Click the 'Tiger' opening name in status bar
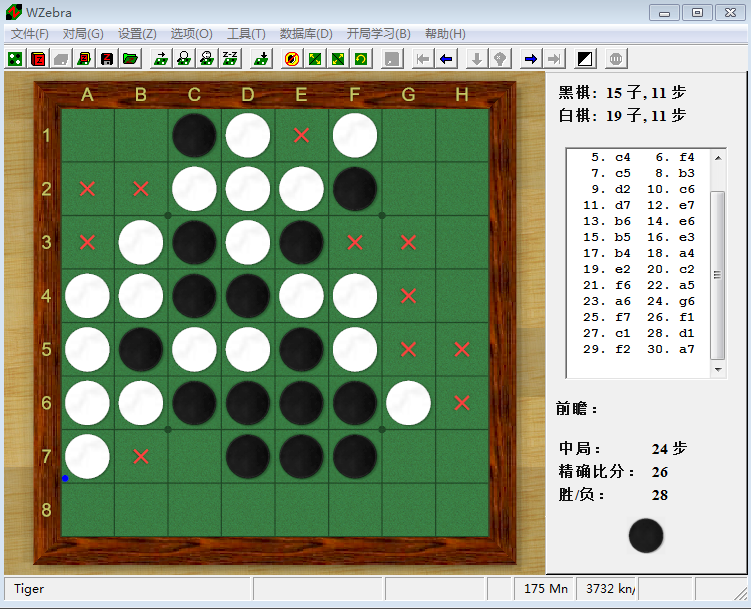The image size is (751, 609). tap(29, 588)
